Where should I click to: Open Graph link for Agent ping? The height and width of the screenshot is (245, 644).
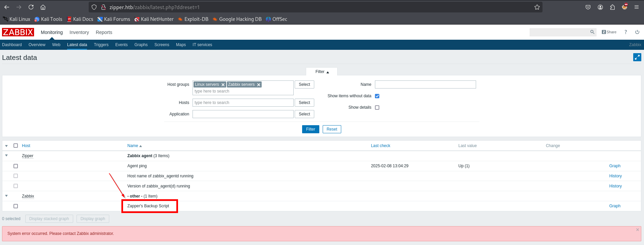tap(615, 166)
